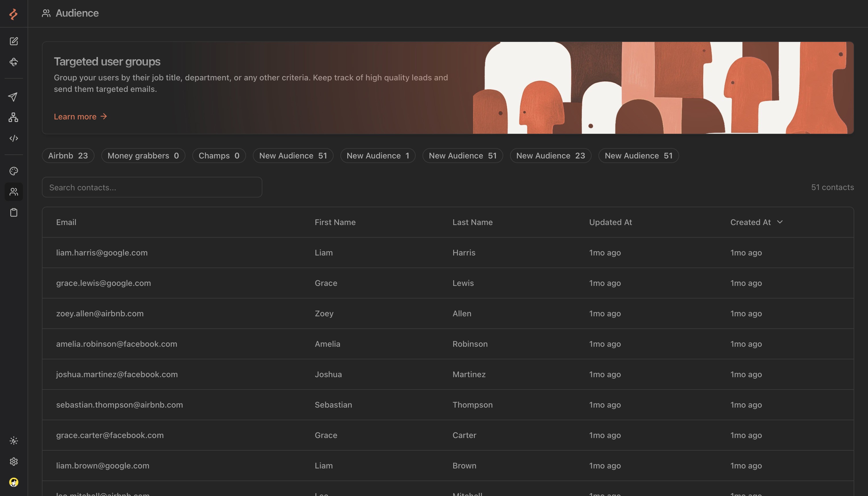Click the Last Name column header

(x=472, y=222)
